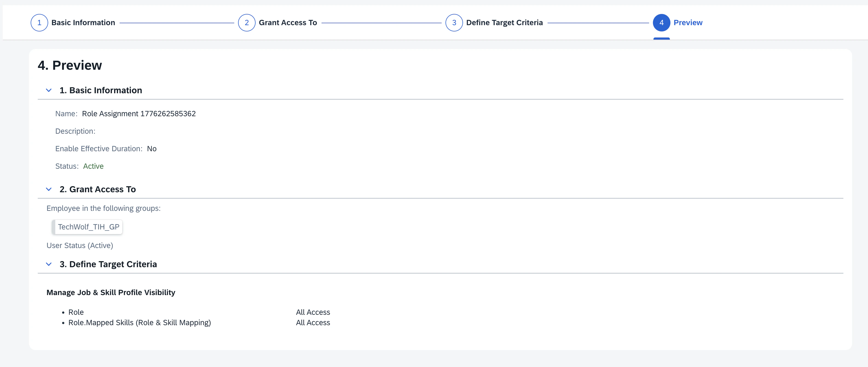The image size is (868, 367).
Task: Go to Grant Access To wizard step
Action: (x=287, y=22)
